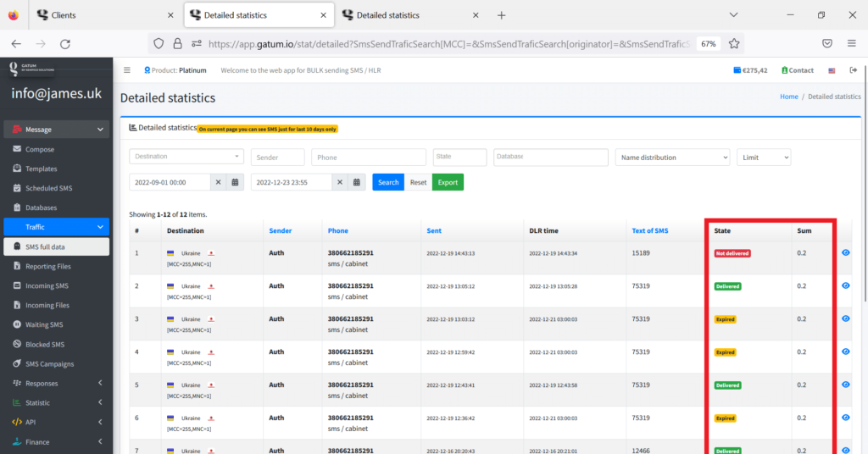Focus the Phone filter field
The height and width of the screenshot is (454, 868).
click(369, 157)
